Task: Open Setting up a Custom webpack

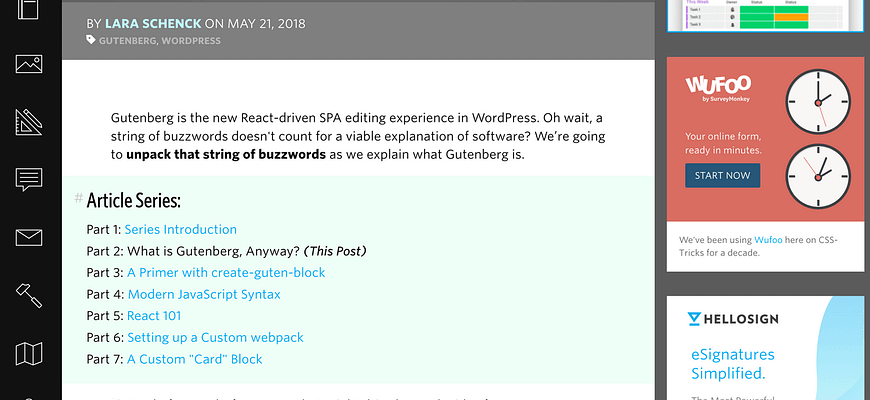Action: coord(215,337)
